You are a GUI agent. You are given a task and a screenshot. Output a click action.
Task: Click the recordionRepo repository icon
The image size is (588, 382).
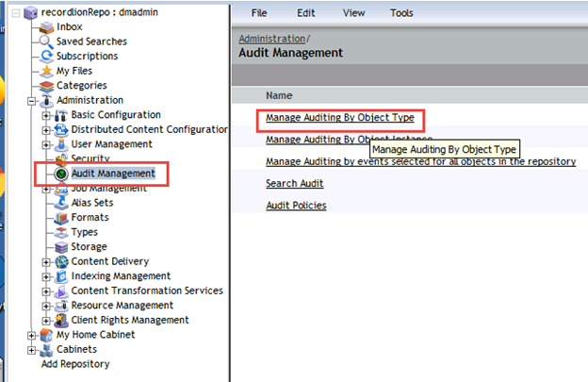click(33, 12)
